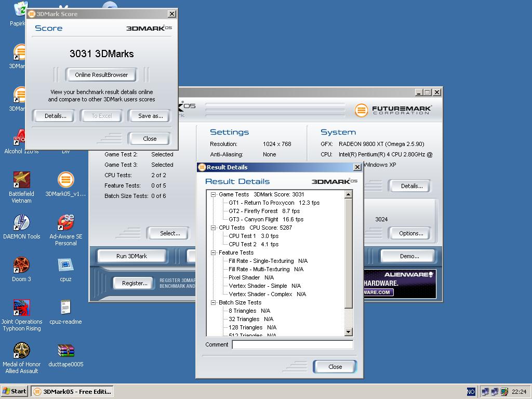Click Save as... in the Score dialog

pos(150,116)
